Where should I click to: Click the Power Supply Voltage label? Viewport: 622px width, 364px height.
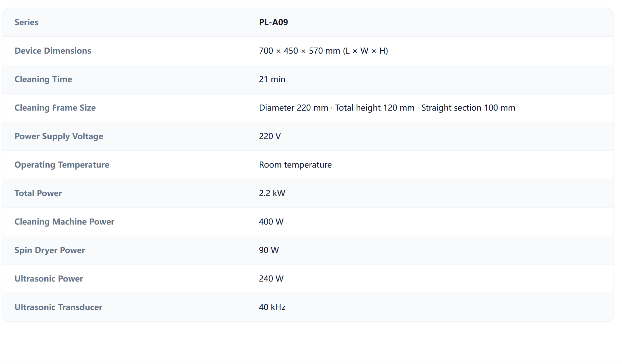[59, 136]
